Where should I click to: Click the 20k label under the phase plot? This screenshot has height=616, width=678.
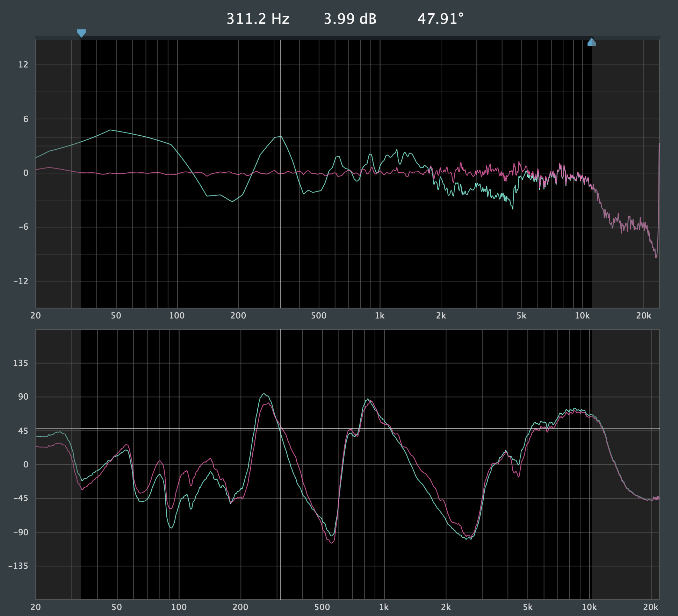click(x=650, y=607)
